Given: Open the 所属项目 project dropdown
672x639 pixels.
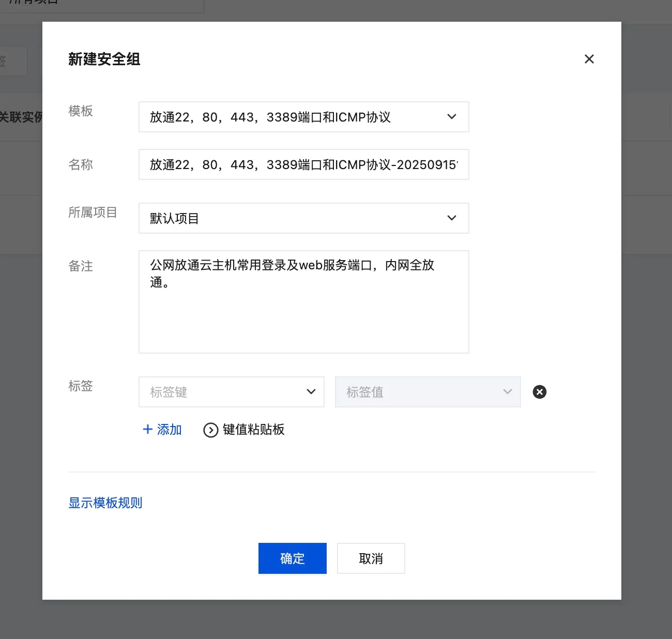Looking at the screenshot, I should (304, 218).
